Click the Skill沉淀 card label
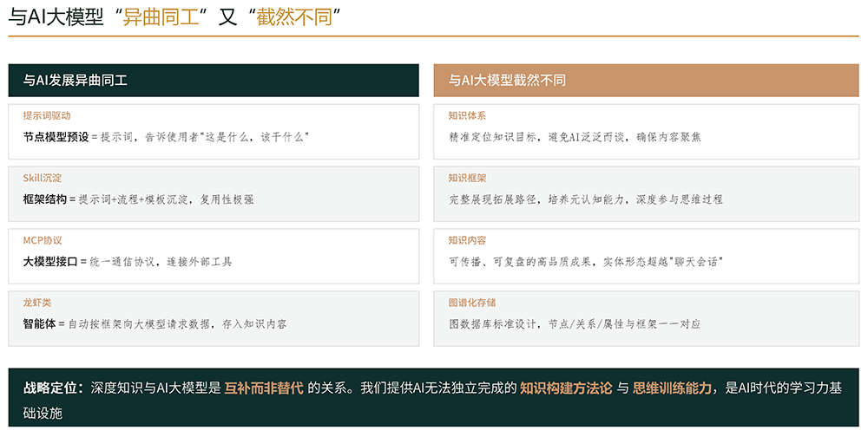The image size is (868, 437). pos(42,178)
